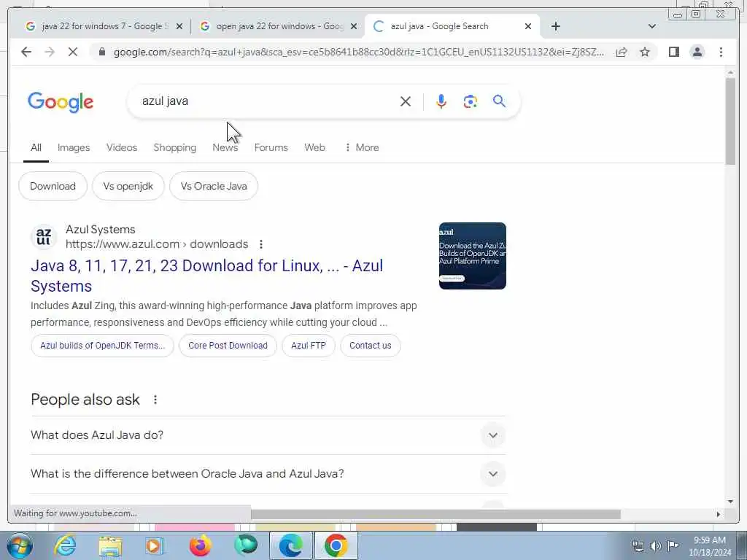Open the Windows Start button
Viewport: 747px width, 560px height.
click(20, 545)
